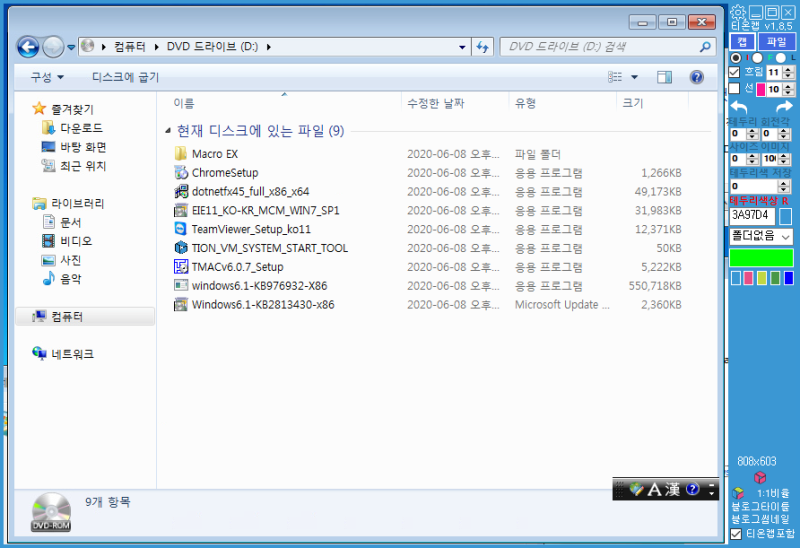This screenshot has width=800, height=548.
Task: Click the 1:1비율 button
Action: [772, 493]
